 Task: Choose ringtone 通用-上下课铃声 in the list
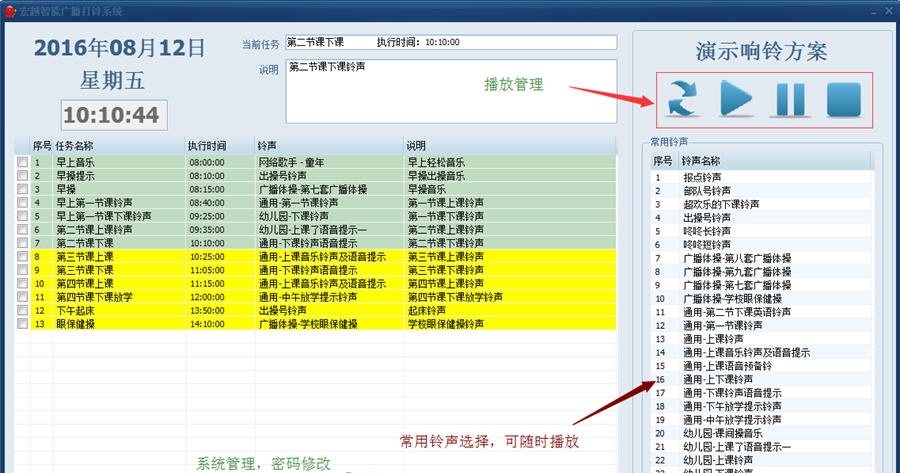point(717,380)
